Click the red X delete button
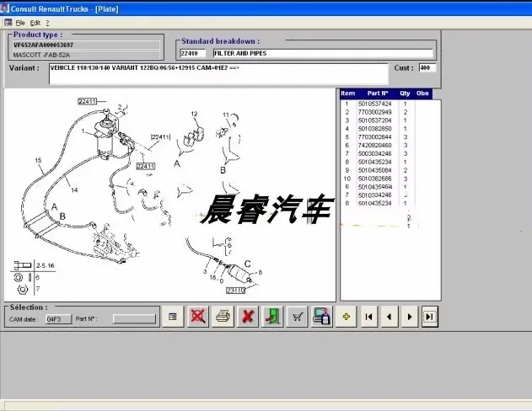The image size is (532, 411). pyautogui.click(x=248, y=317)
